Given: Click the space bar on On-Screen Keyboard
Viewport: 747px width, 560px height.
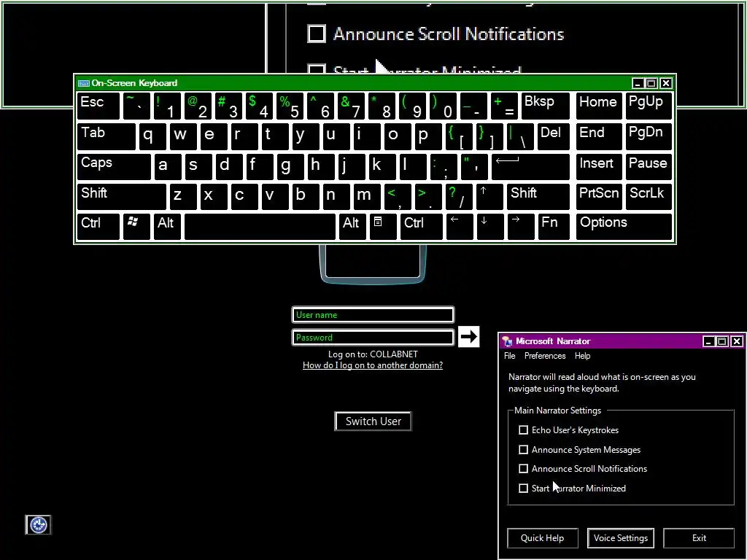Looking at the screenshot, I should [x=260, y=227].
